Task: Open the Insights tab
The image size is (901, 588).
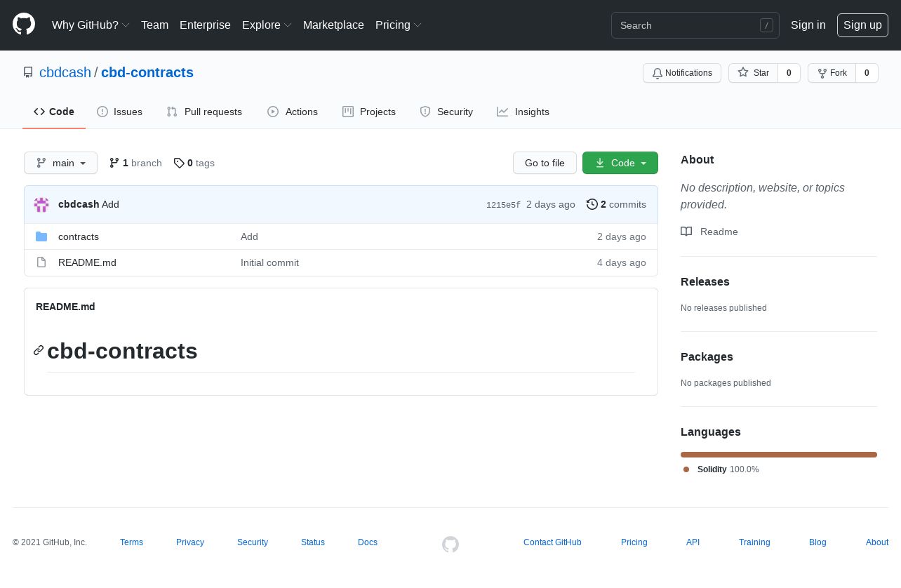Action: 523,112
